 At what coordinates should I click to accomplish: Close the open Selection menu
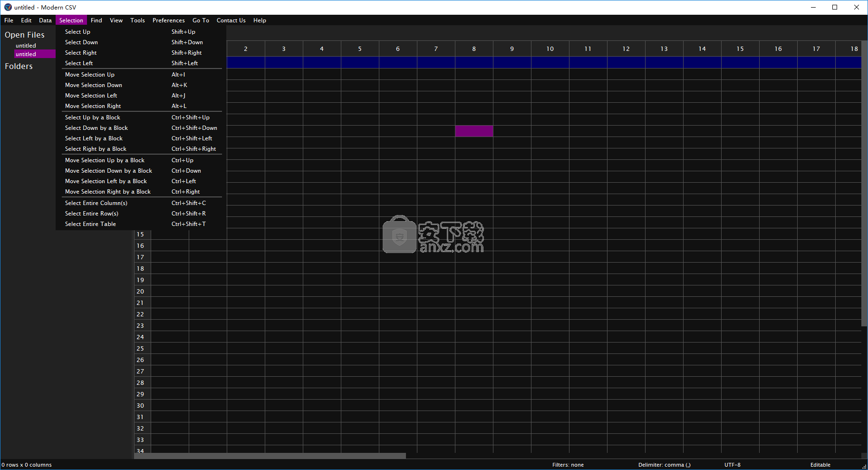coord(71,20)
